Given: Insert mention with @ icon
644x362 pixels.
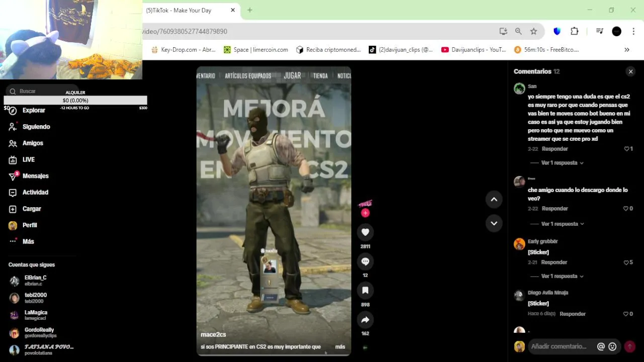Looking at the screenshot, I should (x=601, y=346).
